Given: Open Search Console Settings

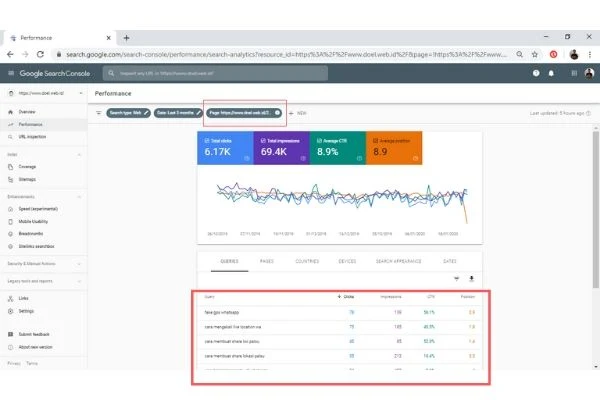Looking at the screenshot, I should click(x=26, y=311).
